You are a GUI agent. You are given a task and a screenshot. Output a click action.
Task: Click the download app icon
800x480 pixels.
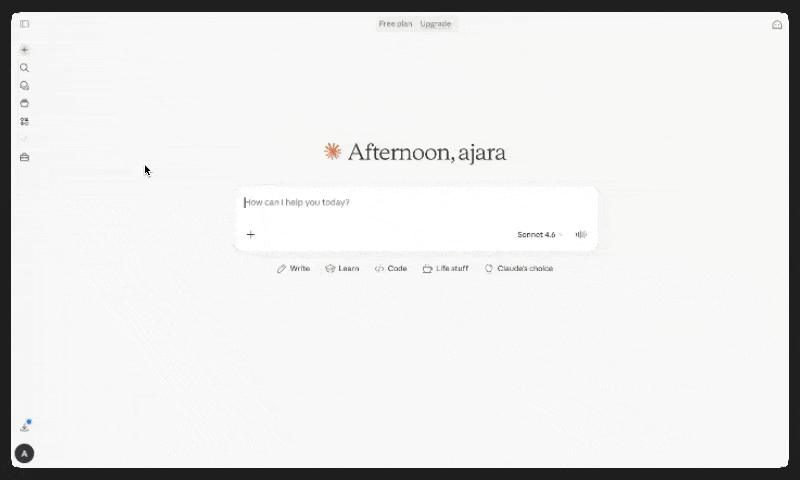pos(25,426)
